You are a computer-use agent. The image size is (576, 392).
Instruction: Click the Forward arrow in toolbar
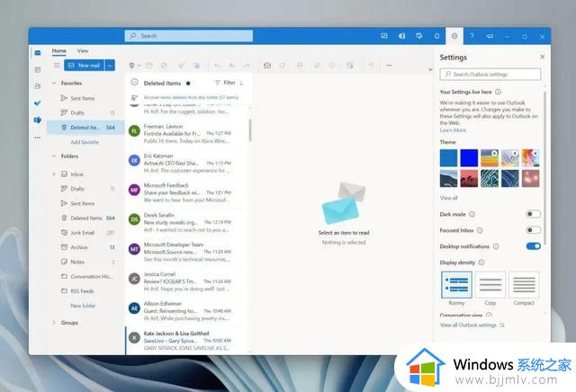[x=247, y=66]
